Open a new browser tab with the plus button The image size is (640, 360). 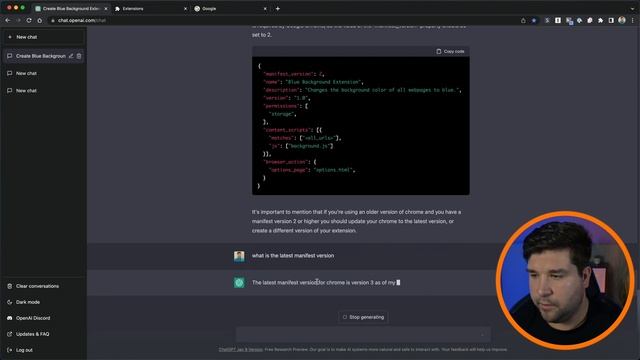[x=278, y=9]
